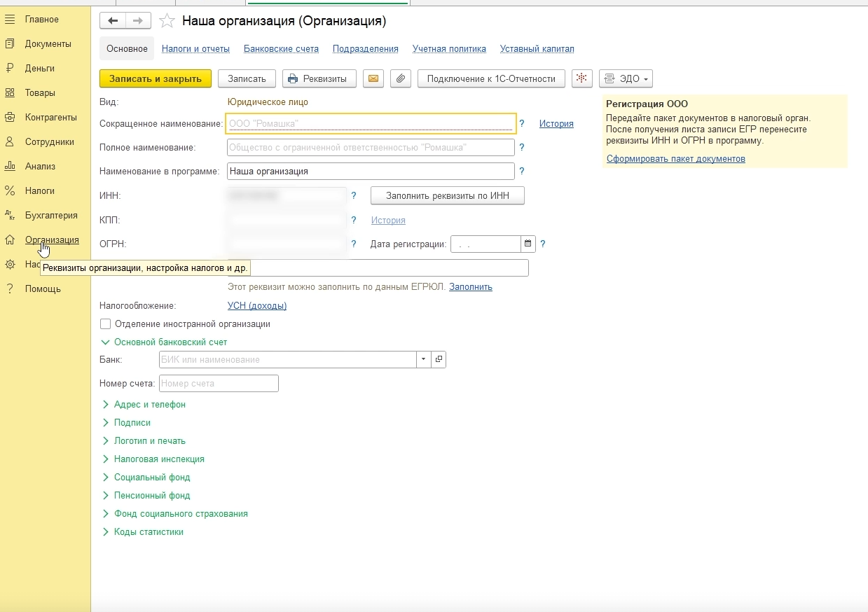The width and height of the screenshot is (868, 612).
Task: Click the Номер счета input field
Action: [219, 383]
